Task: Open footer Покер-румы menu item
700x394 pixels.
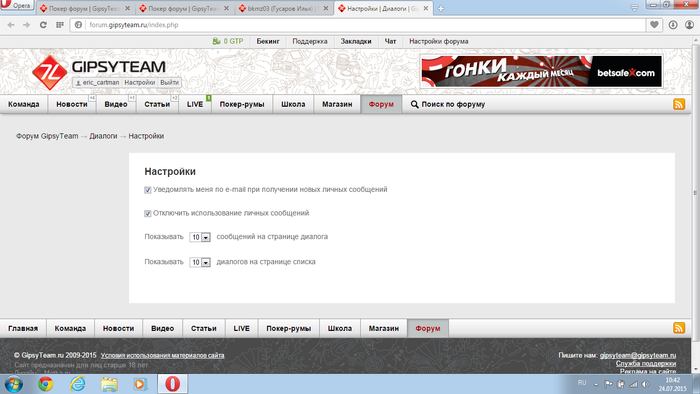Action: point(288,328)
